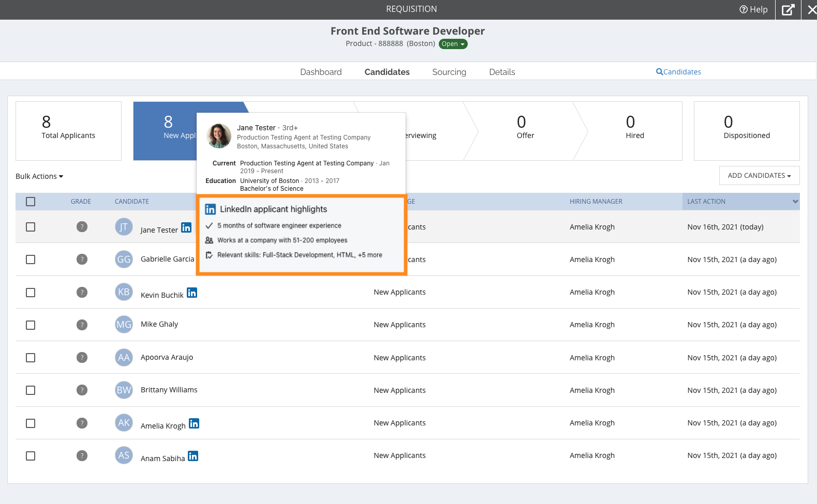Open the Bulk Actions dropdown
The height and width of the screenshot is (504, 817).
pos(39,176)
